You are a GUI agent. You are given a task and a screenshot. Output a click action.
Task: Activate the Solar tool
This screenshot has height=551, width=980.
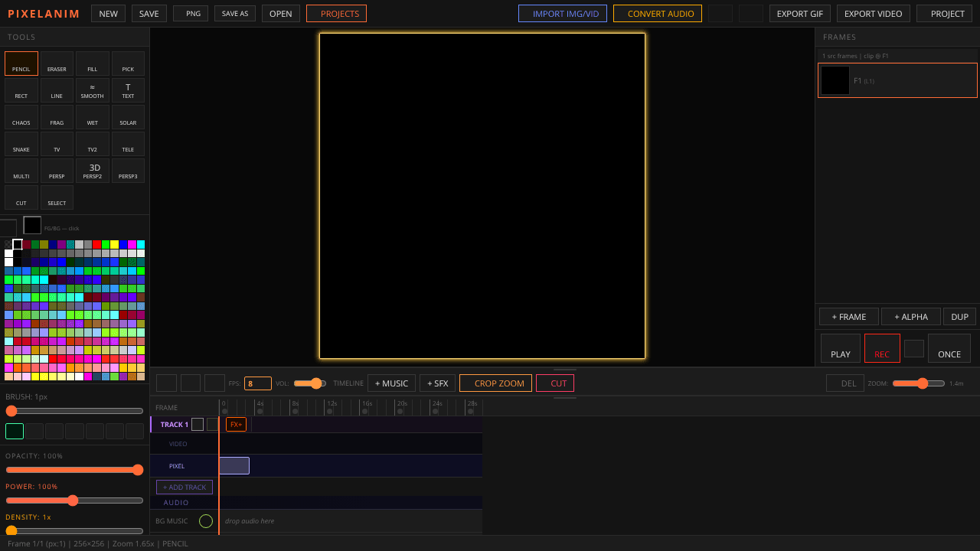point(128,117)
